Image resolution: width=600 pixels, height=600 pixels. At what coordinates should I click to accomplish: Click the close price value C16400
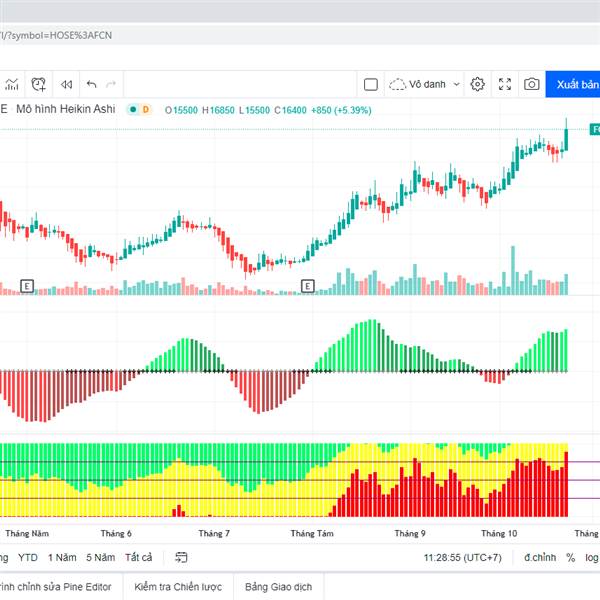coord(290,110)
